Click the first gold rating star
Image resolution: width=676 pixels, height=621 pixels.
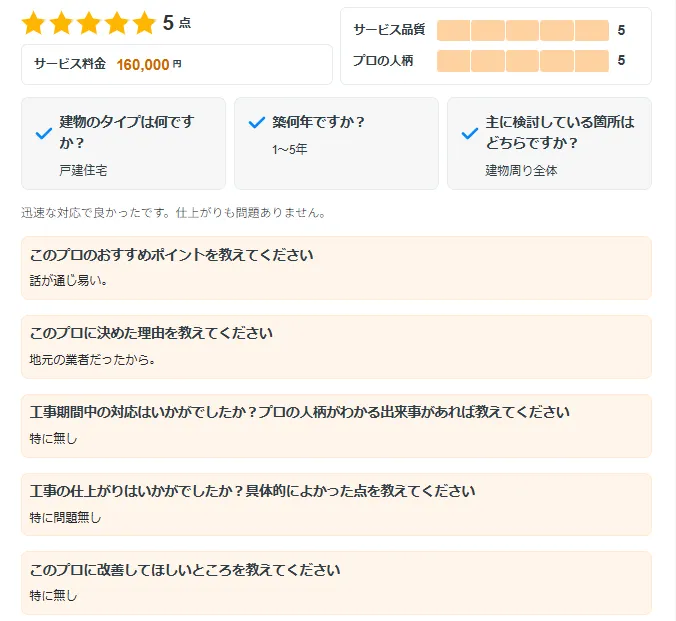[x=33, y=22]
